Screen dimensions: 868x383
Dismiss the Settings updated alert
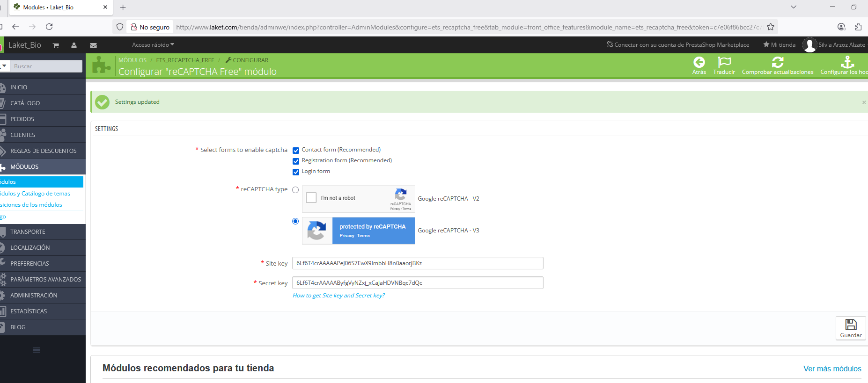click(x=864, y=102)
